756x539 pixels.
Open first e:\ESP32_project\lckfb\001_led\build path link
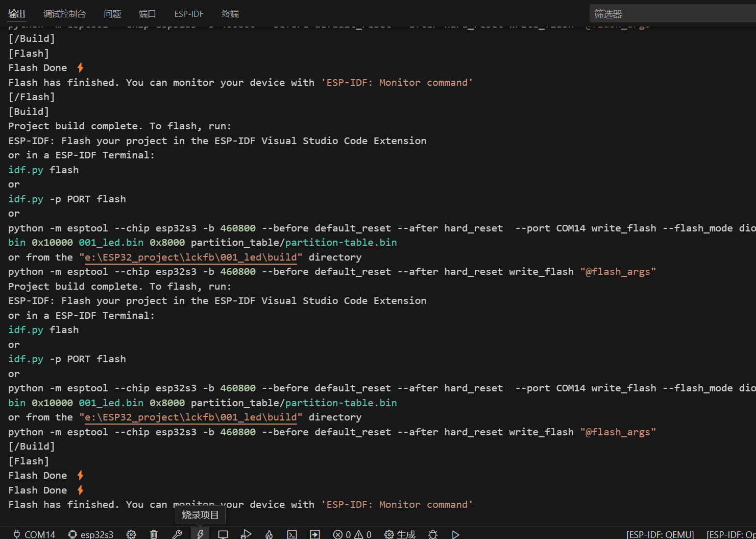tap(191, 257)
